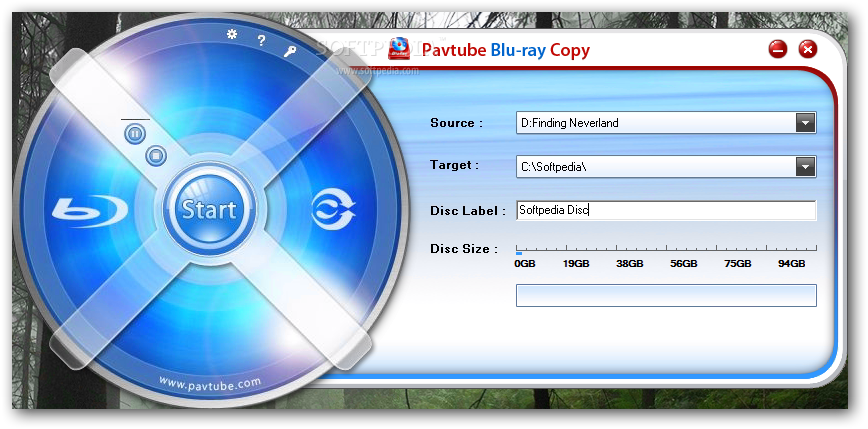The image size is (868, 429).
Task: Click the Disc Label text field
Action: point(666,210)
